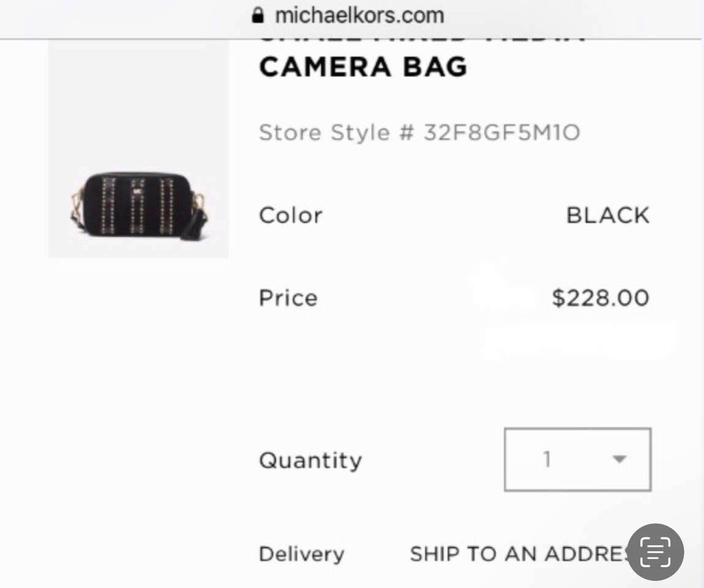Select the BLACK color value
This screenshot has width=704, height=588.
(607, 216)
